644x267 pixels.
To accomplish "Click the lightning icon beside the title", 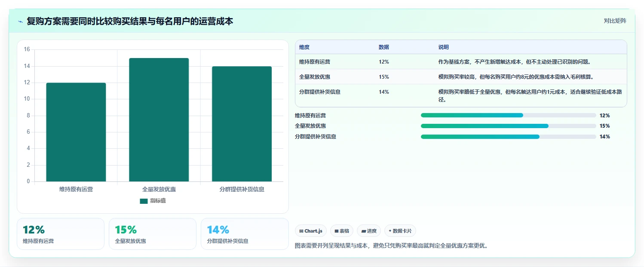I will tap(20, 21).
